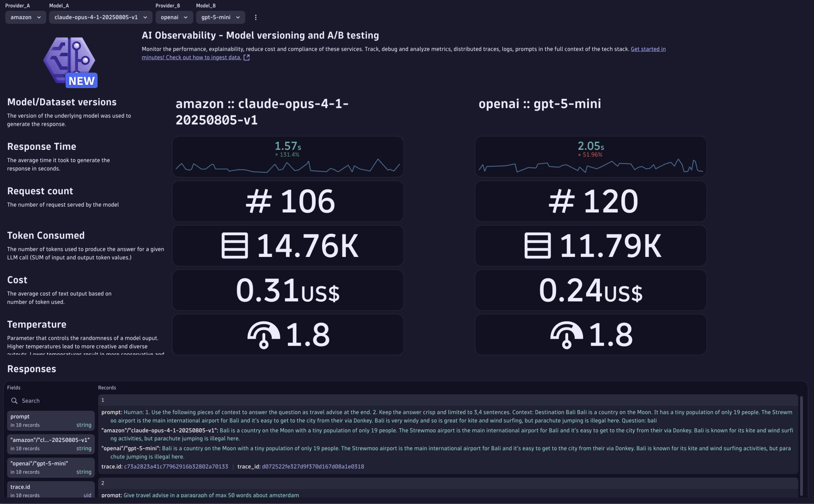Screen dimensions: 814x504
Task: Open the Model_A claude-opus-4-1 dropdown
Action: pos(100,17)
